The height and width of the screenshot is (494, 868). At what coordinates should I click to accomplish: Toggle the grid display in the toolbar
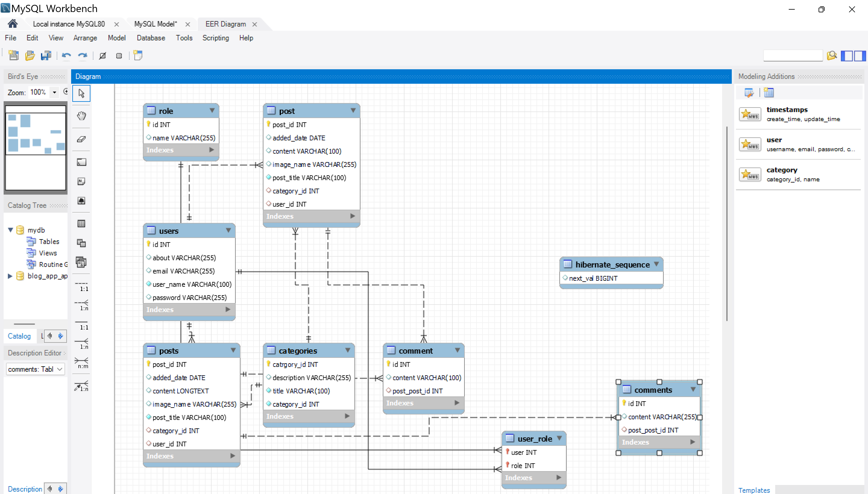coord(119,55)
